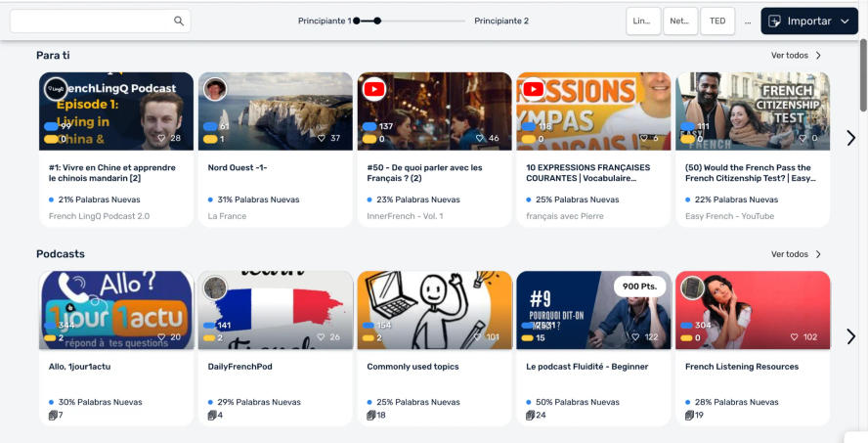Click the YouTube icon on De quoi parler card
Screen dimensions: 868x443
click(x=374, y=89)
